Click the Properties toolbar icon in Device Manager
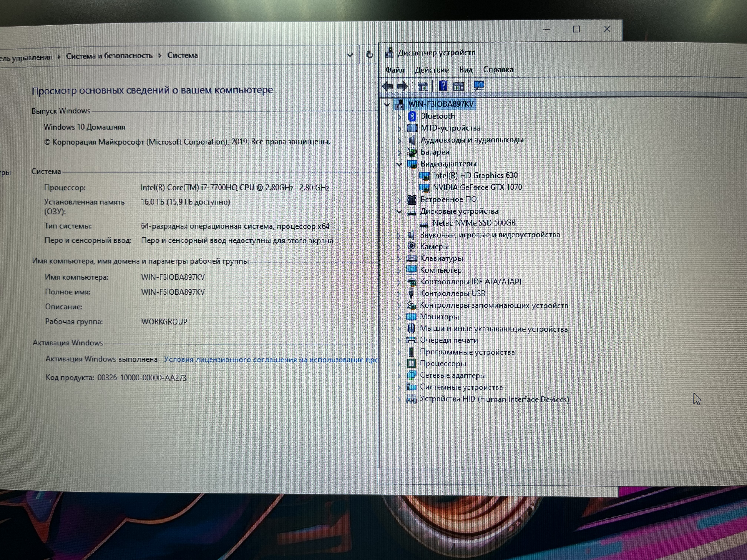747x560 pixels. (423, 86)
